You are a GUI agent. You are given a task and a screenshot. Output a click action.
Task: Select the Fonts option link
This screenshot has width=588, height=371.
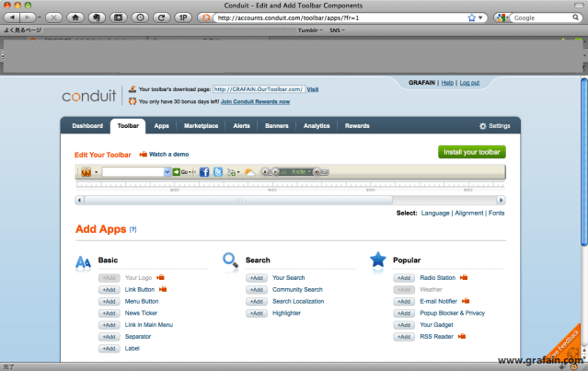click(x=497, y=213)
